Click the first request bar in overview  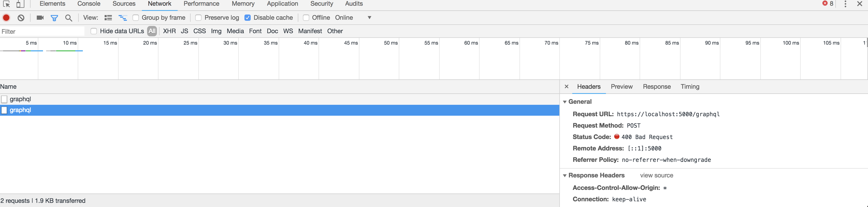(x=21, y=51)
